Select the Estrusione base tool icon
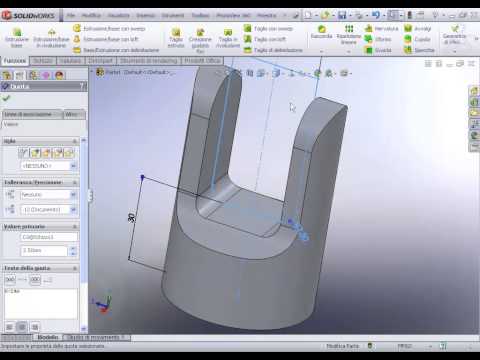Screen dimensions: 480x360 (17, 38)
